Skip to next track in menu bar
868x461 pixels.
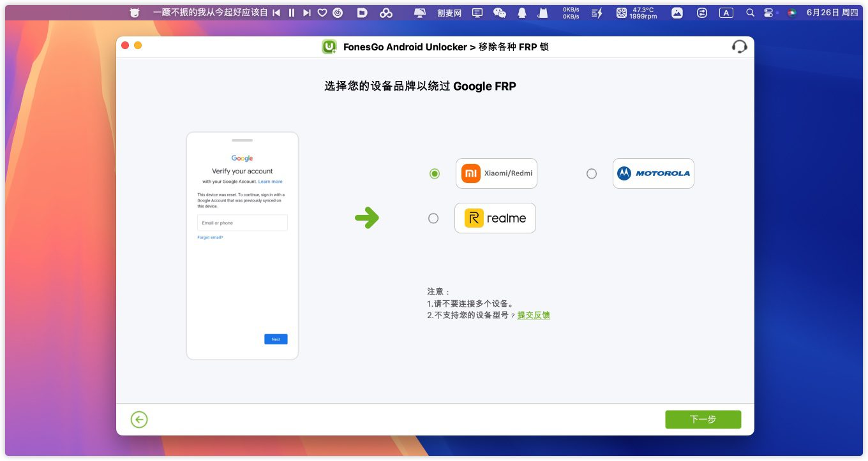pyautogui.click(x=307, y=13)
